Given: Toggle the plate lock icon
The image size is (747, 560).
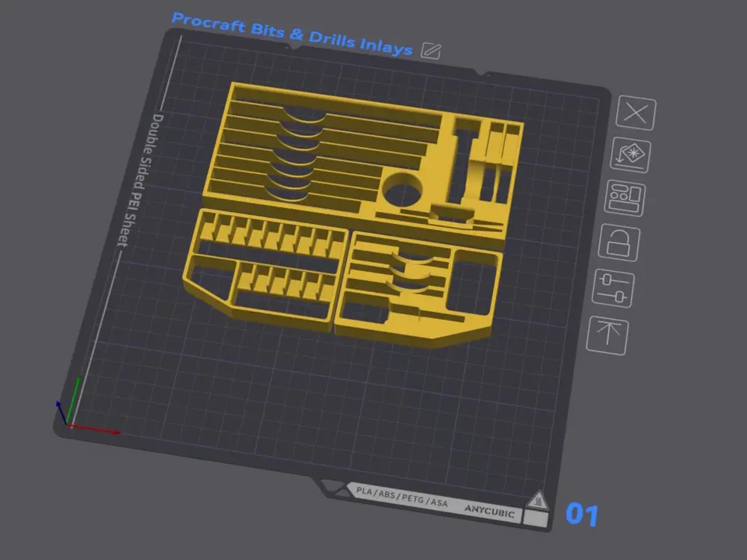Looking at the screenshot, I should [619, 243].
